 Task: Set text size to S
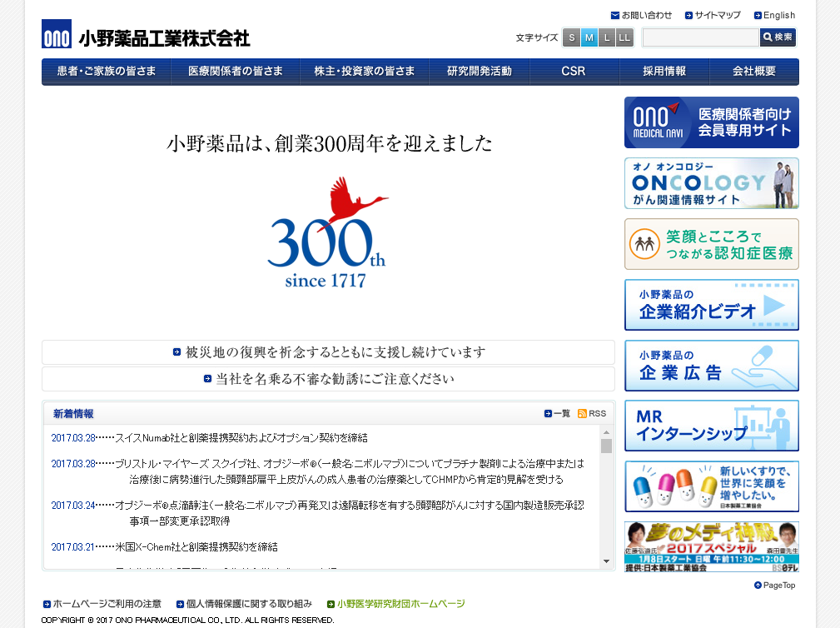click(x=572, y=37)
